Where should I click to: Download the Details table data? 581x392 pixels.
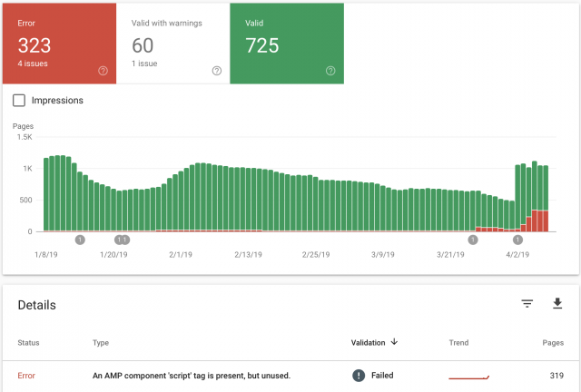click(x=557, y=303)
